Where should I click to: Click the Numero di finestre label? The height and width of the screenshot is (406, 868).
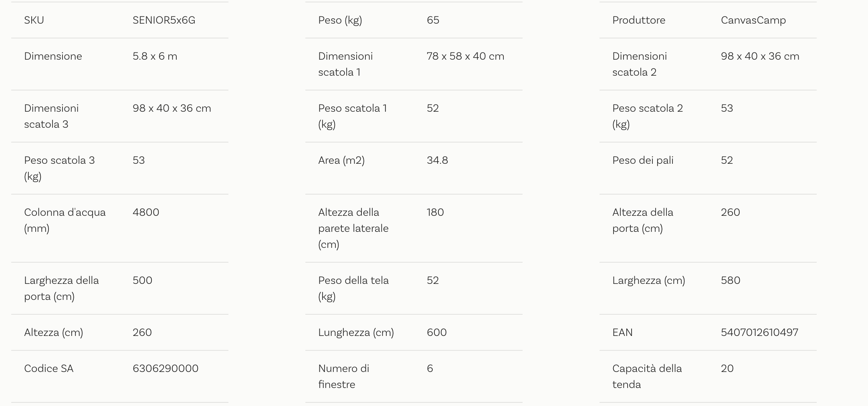click(x=344, y=376)
